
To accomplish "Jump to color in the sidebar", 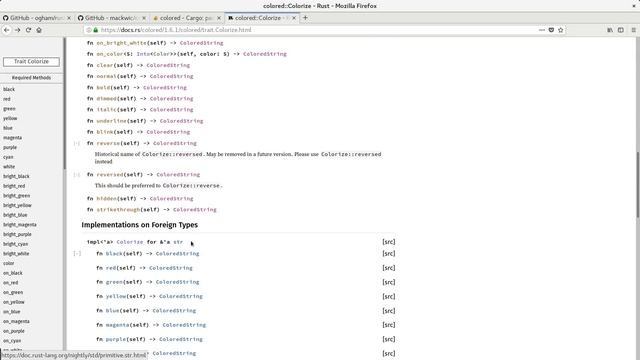I will click(9, 263).
